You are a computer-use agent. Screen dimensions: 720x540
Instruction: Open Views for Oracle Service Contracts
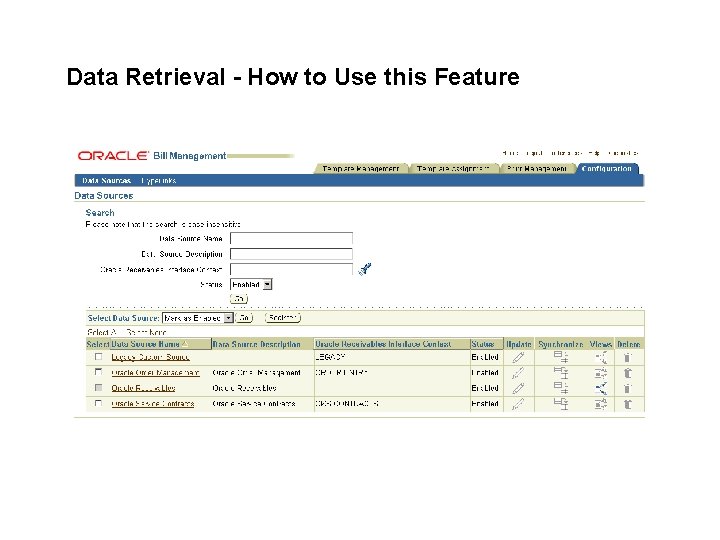[601, 404]
